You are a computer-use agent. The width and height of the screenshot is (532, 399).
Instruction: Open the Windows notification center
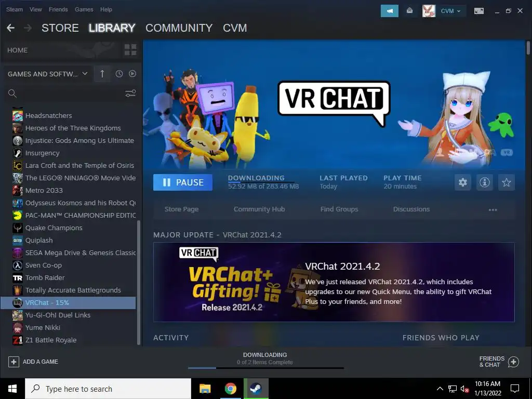515,389
